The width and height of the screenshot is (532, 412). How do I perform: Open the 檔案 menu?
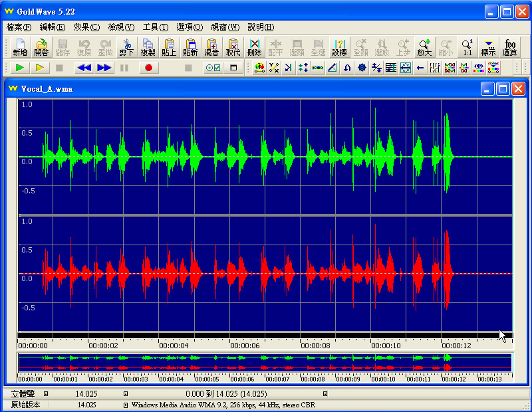19,27
